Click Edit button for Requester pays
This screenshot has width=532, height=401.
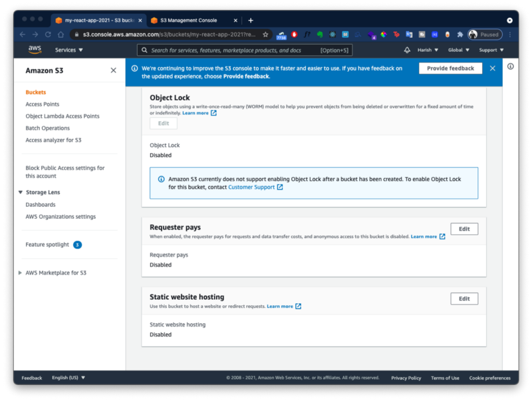coord(464,229)
